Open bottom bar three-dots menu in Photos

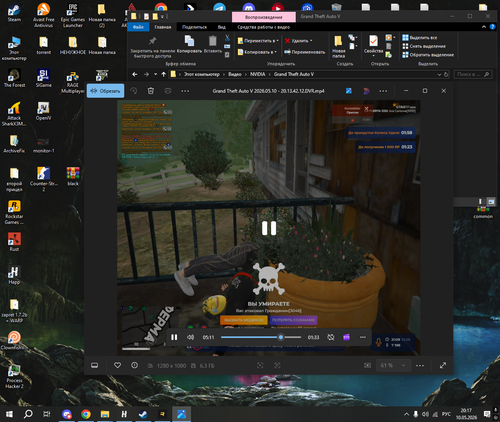(420, 365)
